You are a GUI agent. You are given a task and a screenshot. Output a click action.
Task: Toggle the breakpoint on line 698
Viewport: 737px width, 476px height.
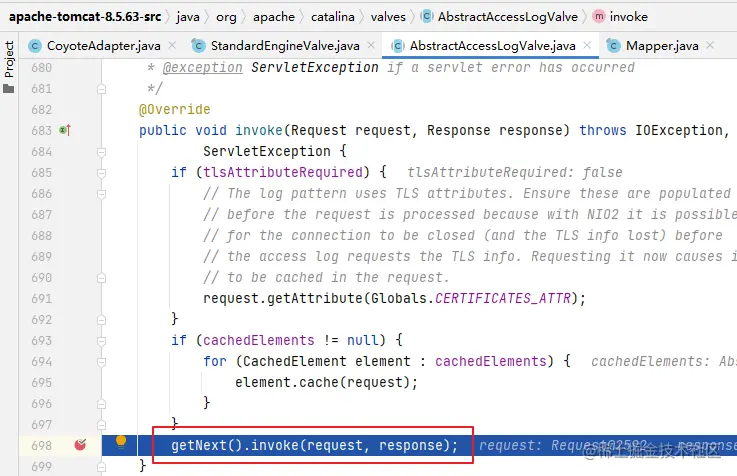[x=80, y=445]
